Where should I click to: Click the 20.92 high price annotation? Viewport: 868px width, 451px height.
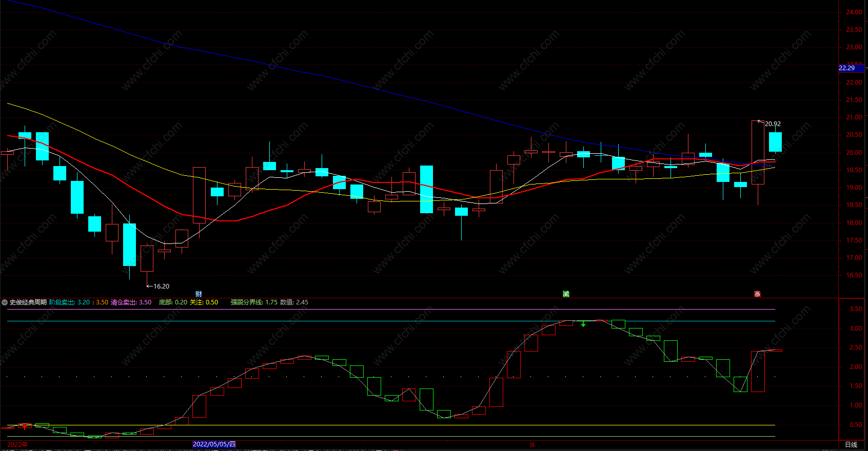(773, 124)
